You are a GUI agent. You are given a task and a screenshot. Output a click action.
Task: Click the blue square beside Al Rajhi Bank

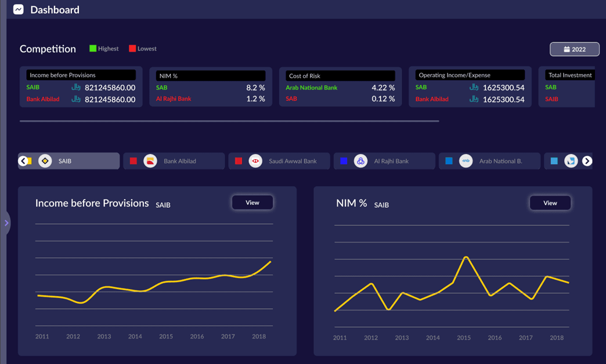click(344, 161)
